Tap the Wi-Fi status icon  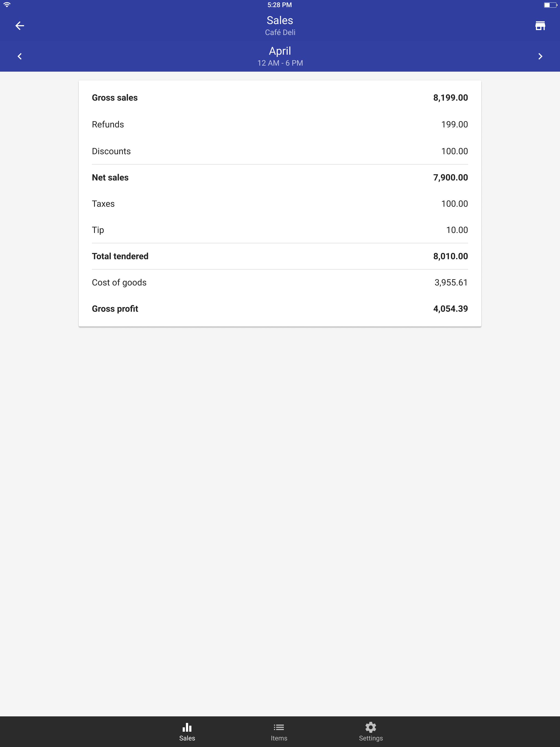click(x=7, y=5)
